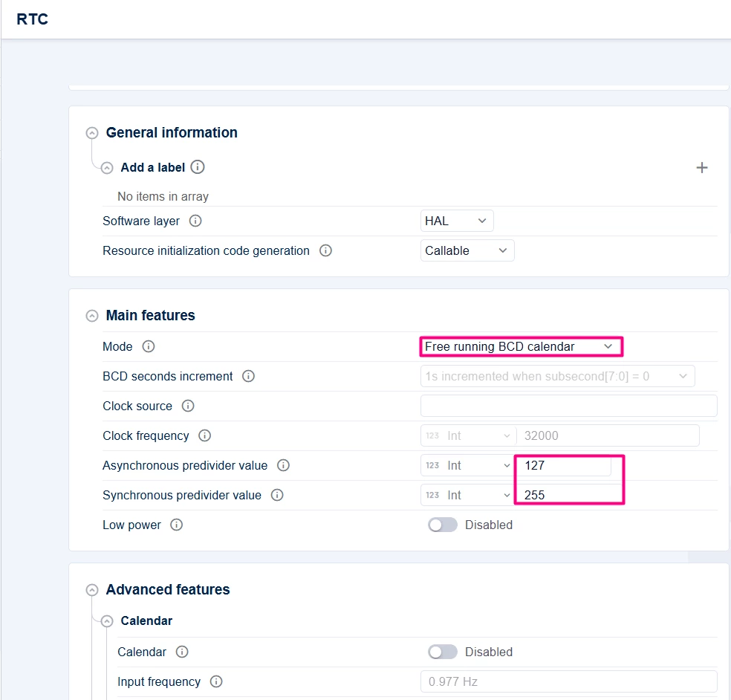731x700 pixels.
Task: Open Int type dropdown for Clock frequency
Action: 467,435
